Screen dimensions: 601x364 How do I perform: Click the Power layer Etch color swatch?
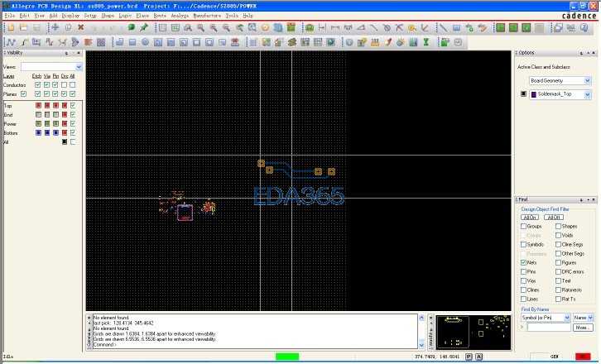coord(38,123)
